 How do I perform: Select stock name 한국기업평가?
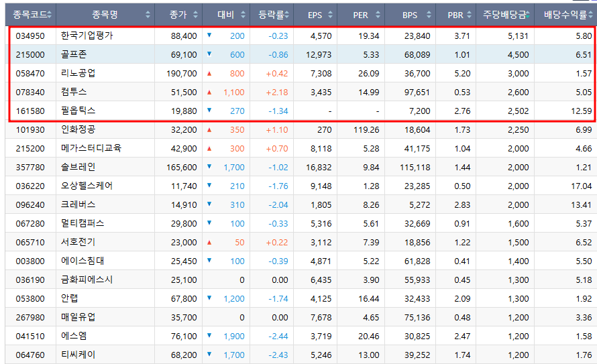coord(87,36)
